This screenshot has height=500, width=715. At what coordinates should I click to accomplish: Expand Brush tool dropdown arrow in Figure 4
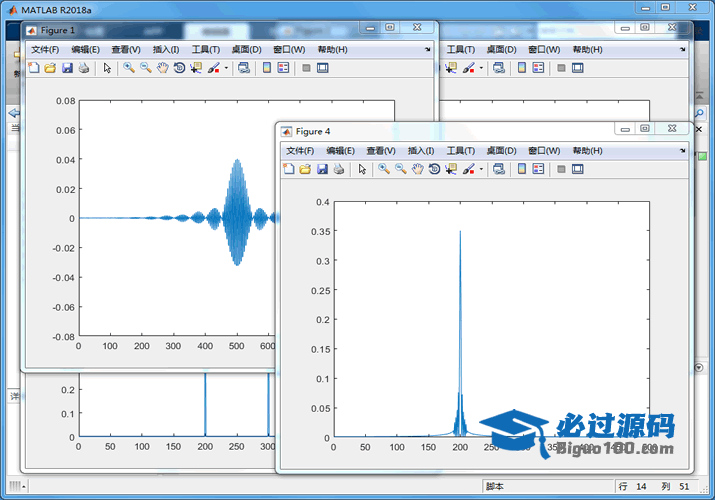pyautogui.click(x=481, y=169)
